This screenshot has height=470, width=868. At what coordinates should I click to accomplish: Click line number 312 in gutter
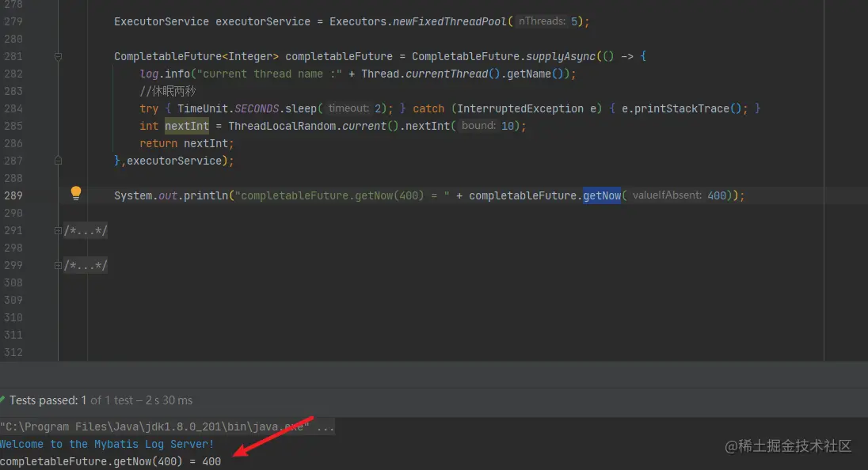coord(13,352)
